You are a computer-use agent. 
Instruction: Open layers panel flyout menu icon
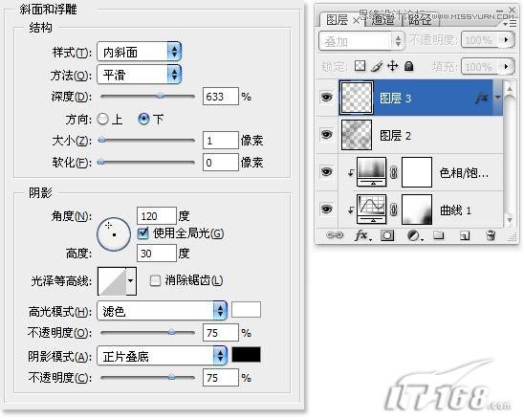tap(511, 24)
